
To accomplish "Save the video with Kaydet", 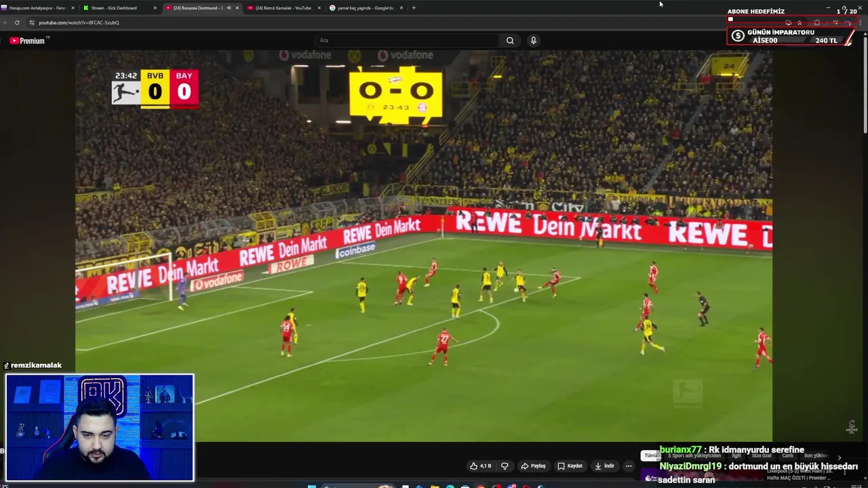I will 570,466.
